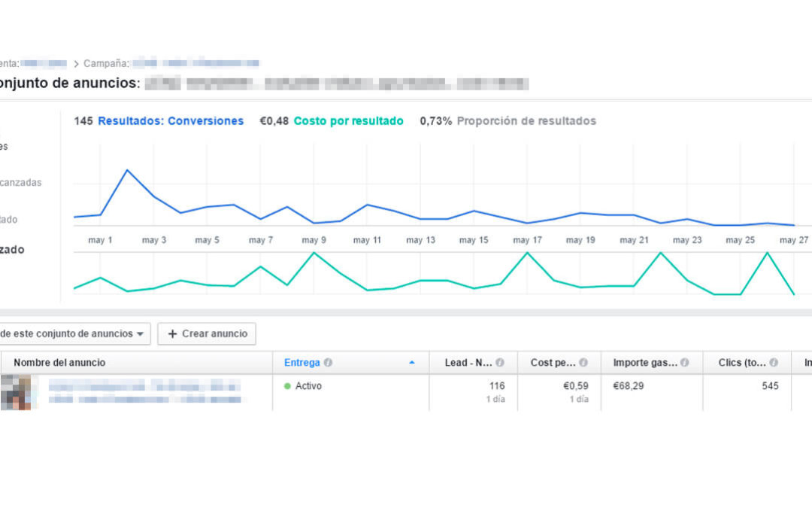Click the info icon beside Importe gastado
812x508 pixels.
pyautogui.click(x=684, y=363)
